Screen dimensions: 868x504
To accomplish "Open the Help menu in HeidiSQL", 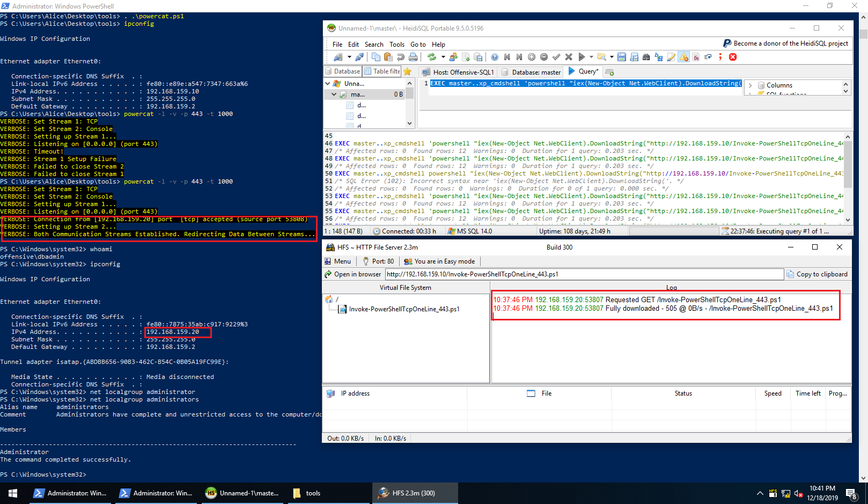I will click(438, 44).
